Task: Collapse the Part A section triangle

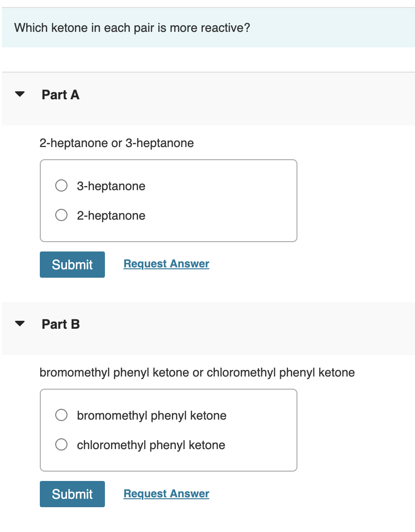Action: tap(19, 94)
